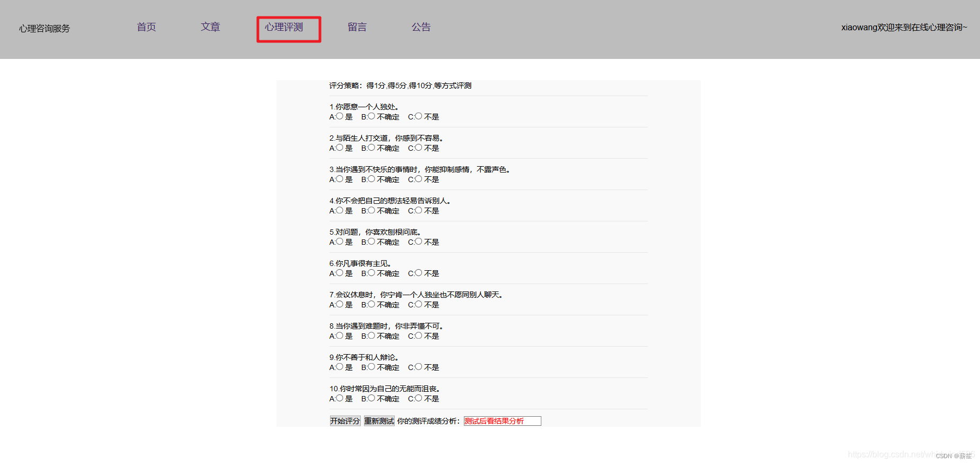Select A 是 for question 1
The height and width of the screenshot is (464, 980).
[x=340, y=116]
